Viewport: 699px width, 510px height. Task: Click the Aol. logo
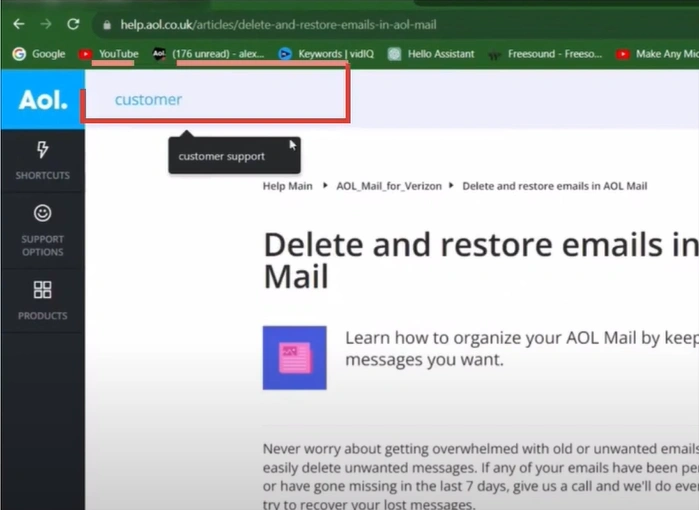point(43,99)
